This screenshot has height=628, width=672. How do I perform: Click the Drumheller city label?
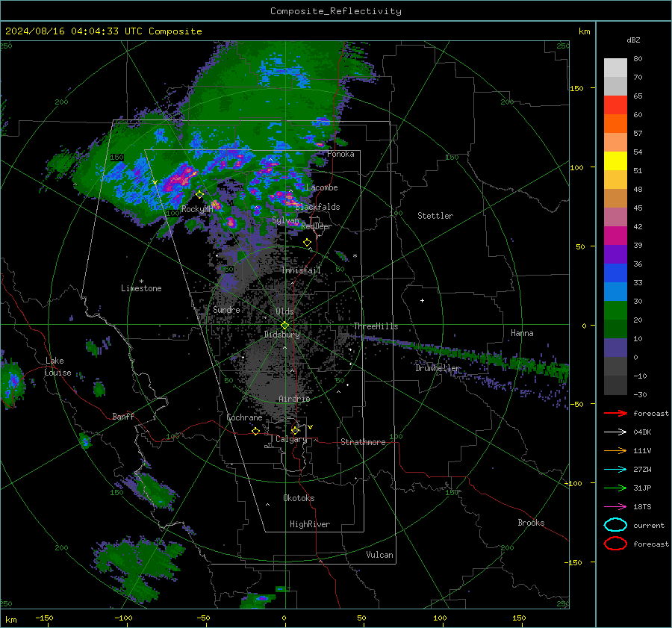pos(437,368)
